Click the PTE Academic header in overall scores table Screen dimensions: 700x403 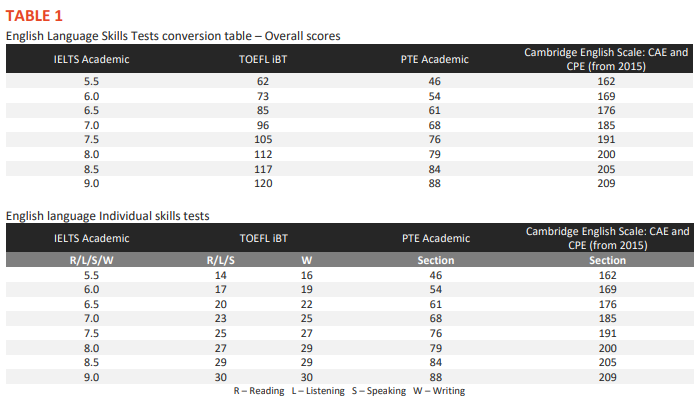434,59
